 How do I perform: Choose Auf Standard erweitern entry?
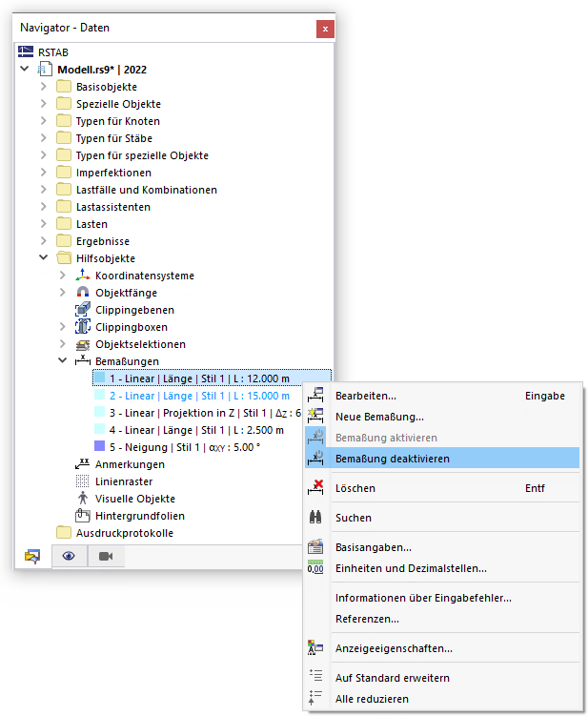click(442, 677)
